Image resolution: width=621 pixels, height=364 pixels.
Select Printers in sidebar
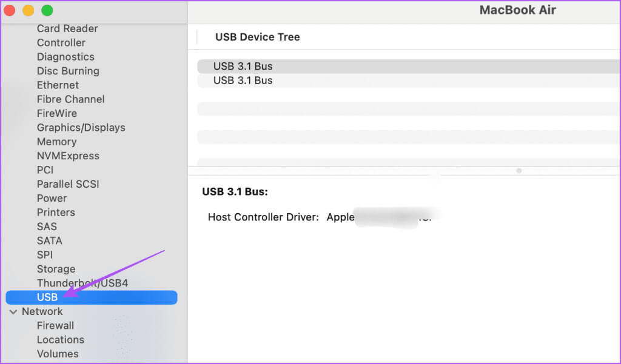(56, 213)
